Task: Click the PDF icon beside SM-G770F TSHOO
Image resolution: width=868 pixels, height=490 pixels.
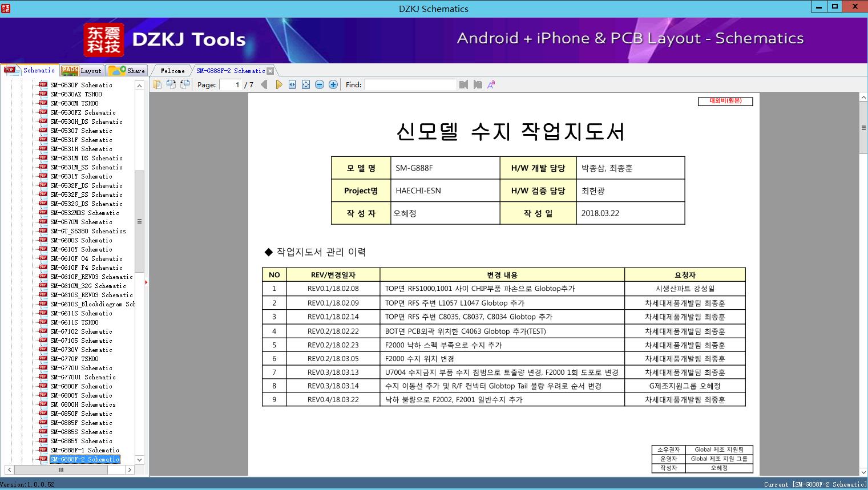Action: [43, 358]
